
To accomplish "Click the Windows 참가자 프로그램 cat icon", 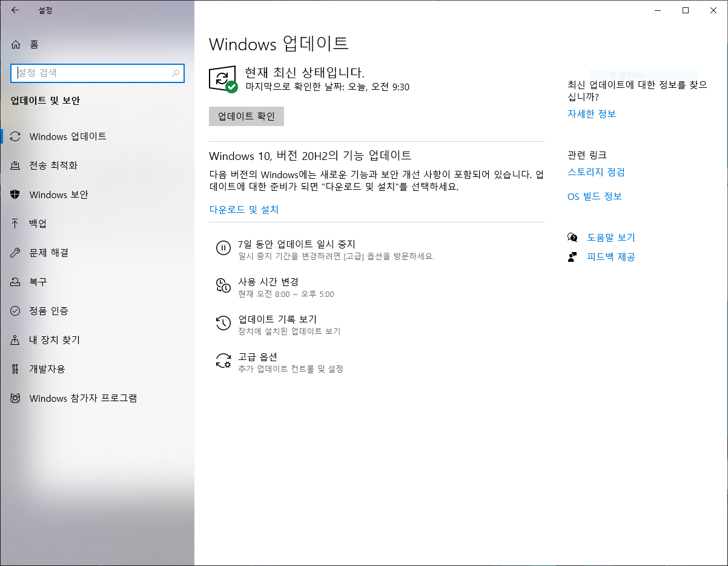I will pos(16,398).
